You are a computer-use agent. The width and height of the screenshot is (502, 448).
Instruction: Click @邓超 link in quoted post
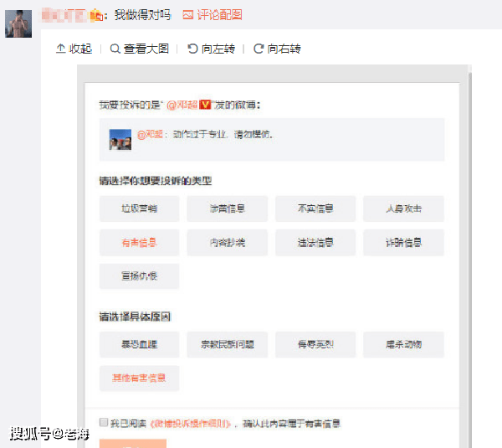[x=150, y=134]
